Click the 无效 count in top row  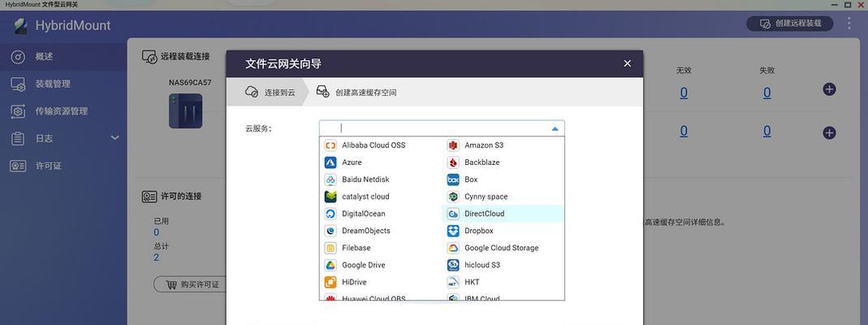click(684, 93)
